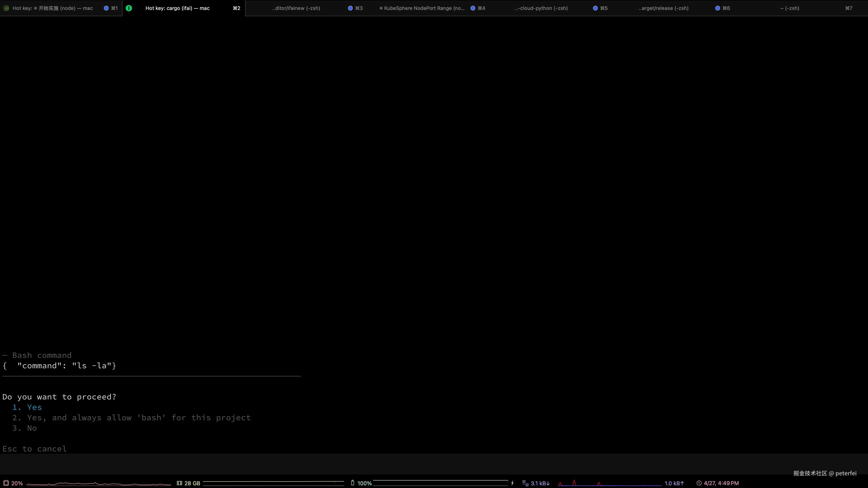The height and width of the screenshot is (488, 868).
Task: Click the CPU usage chip icon
Action: (x=6, y=483)
